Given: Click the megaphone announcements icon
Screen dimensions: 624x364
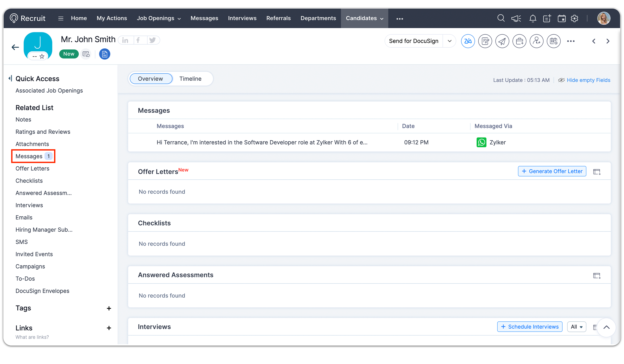Looking at the screenshot, I should pyautogui.click(x=516, y=18).
